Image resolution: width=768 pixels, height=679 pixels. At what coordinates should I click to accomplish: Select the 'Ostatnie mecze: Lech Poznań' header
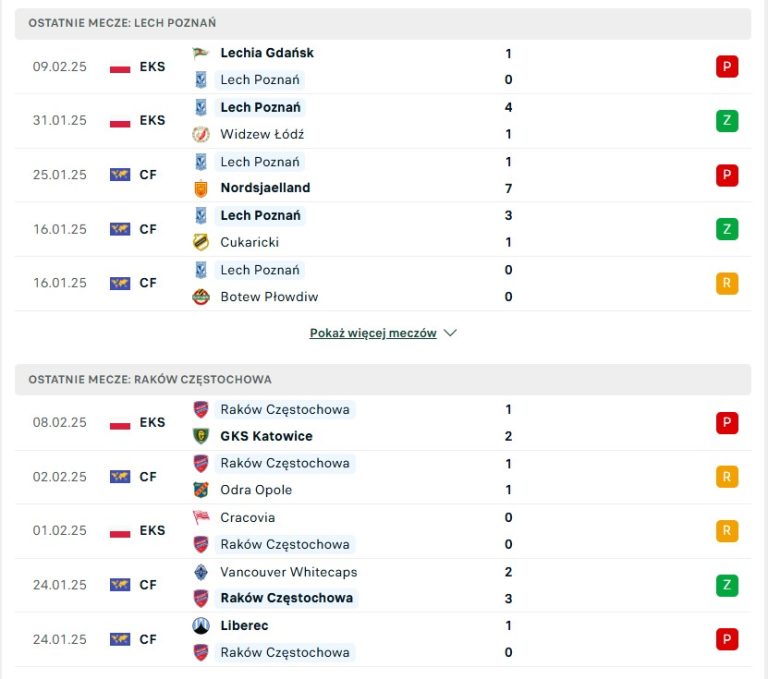[x=122, y=23]
